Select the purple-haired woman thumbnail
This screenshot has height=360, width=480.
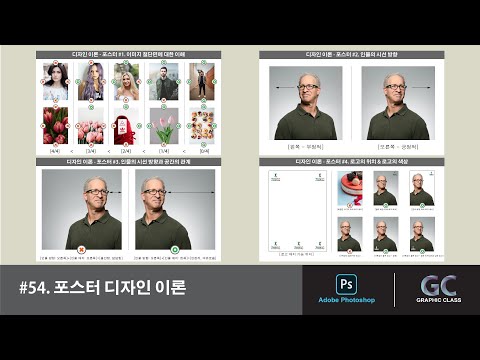(91, 82)
